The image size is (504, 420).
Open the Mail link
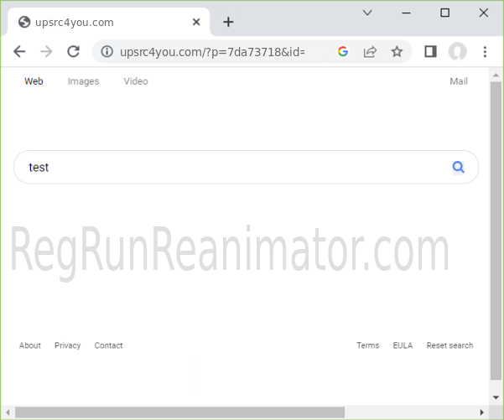(x=459, y=81)
